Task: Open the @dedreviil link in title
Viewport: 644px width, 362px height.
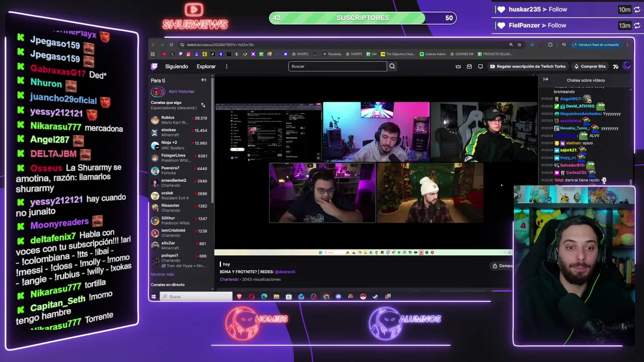Action: (285, 271)
